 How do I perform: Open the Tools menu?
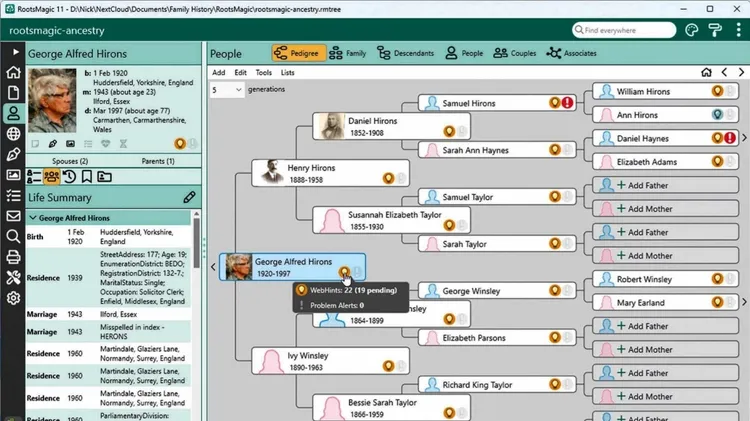coord(263,72)
